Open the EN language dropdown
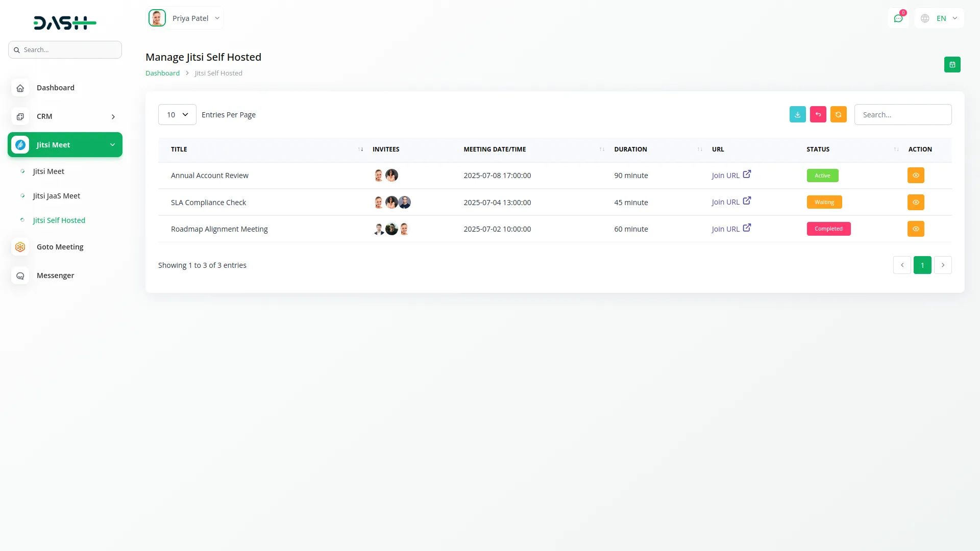This screenshot has height=551, width=980. [940, 18]
